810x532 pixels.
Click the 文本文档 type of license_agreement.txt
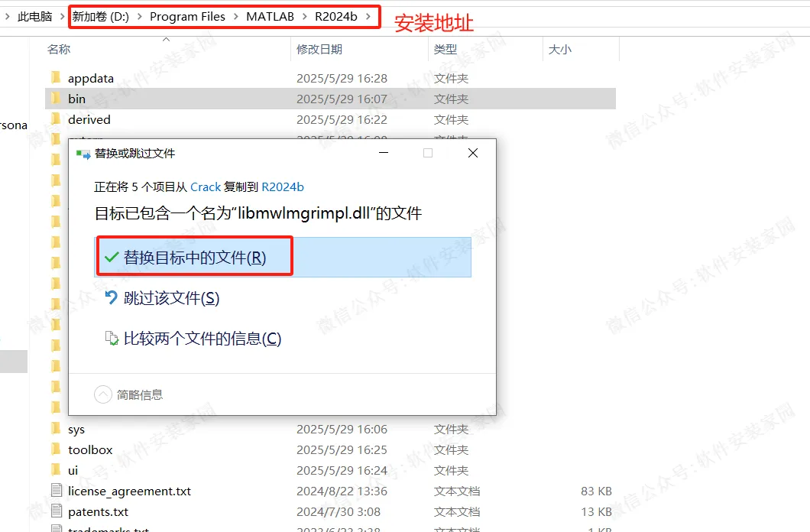tap(457, 491)
